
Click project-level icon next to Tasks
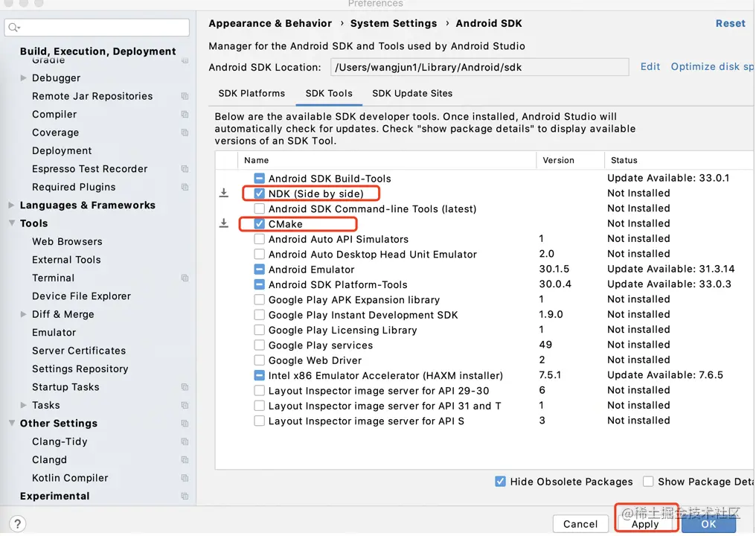click(185, 405)
